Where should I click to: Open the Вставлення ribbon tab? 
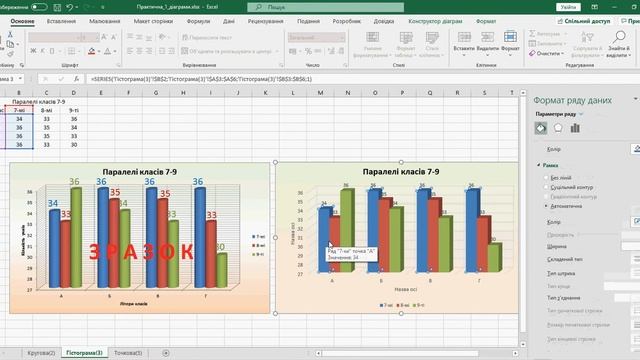pyautogui.click(x=61, y=21)
